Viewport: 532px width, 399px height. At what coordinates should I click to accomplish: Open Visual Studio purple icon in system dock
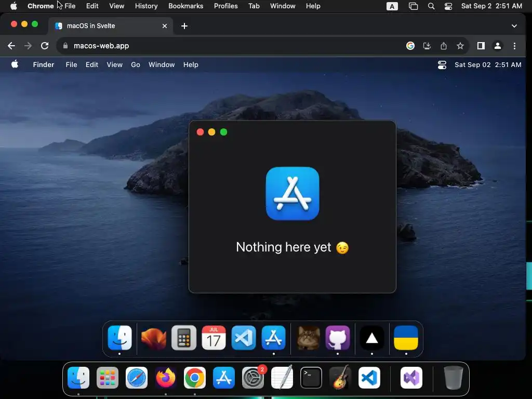411,378
